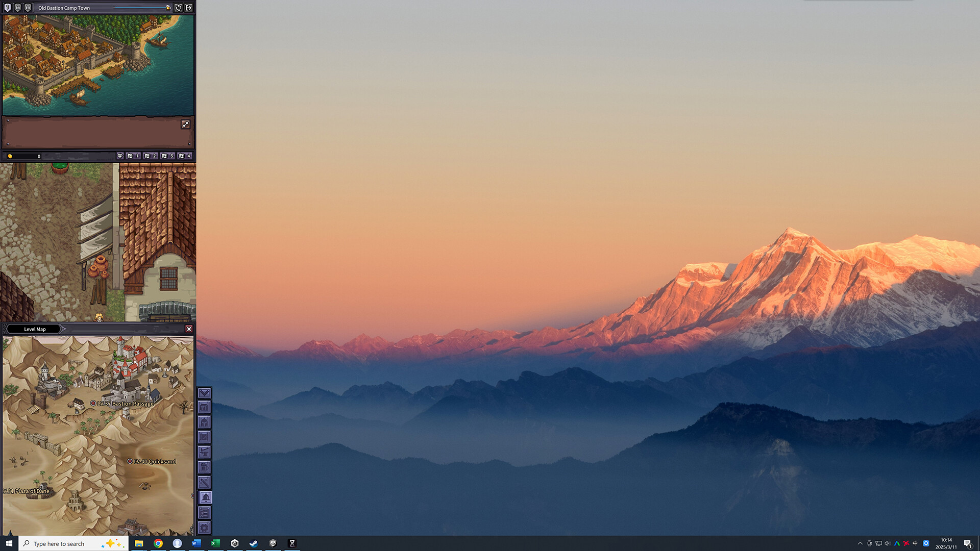Click the Level Map tab header
This screenshot has width=980, height=551.
point(35,329)
